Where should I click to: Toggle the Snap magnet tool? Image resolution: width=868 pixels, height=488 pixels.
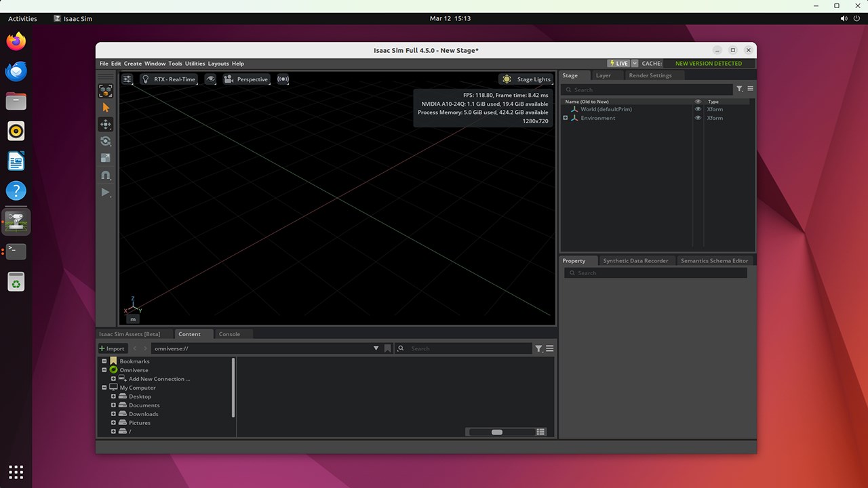[x=106, y=176]
